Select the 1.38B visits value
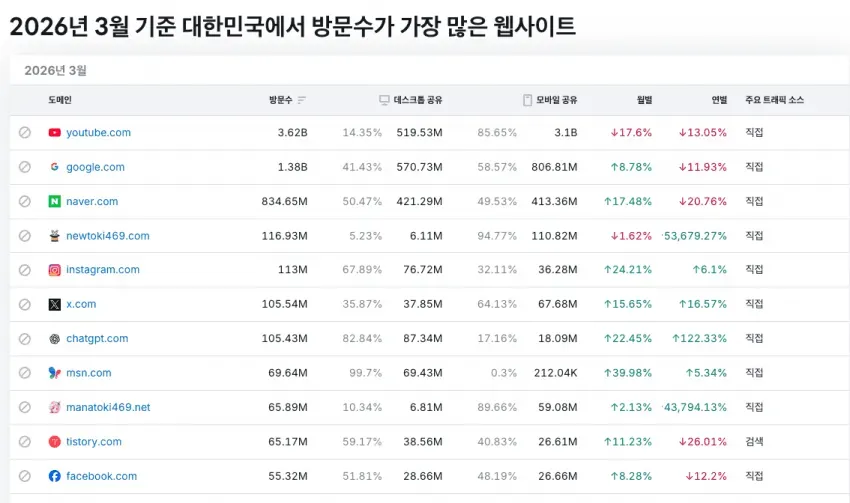Screen dimensions: 850x503 [x=293, y=167]
